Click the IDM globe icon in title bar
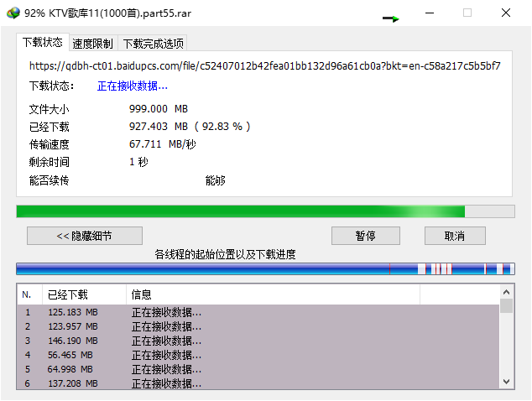 13,13
